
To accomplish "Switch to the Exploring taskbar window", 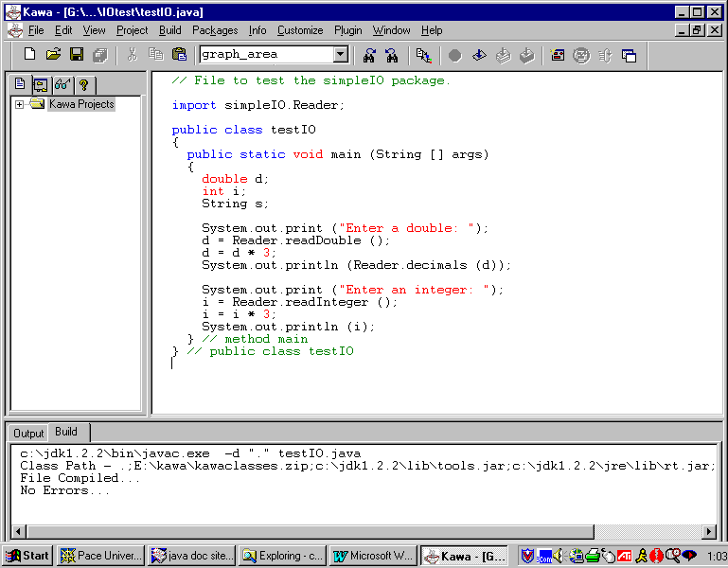I will click(282, 556).
